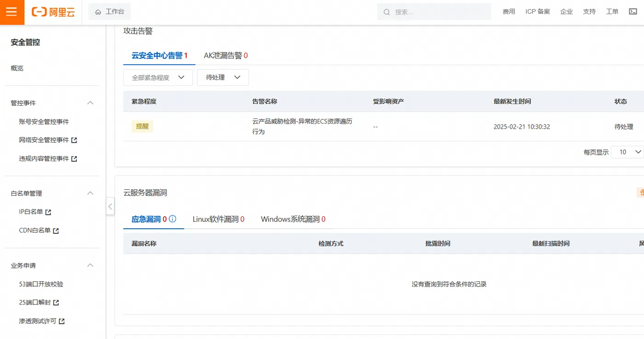Select the Linux软件漏洞 tab
The image size is (644, 339).
coord(218,219)
